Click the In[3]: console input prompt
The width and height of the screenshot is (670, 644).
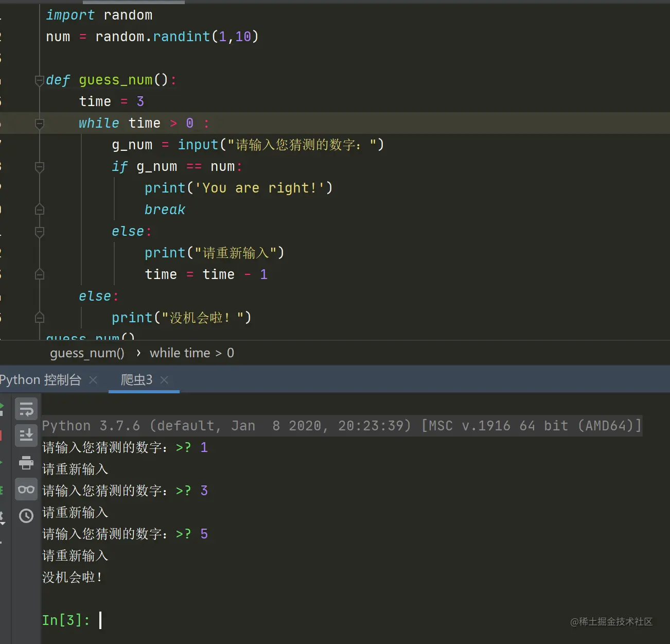[x=66, y=620]
